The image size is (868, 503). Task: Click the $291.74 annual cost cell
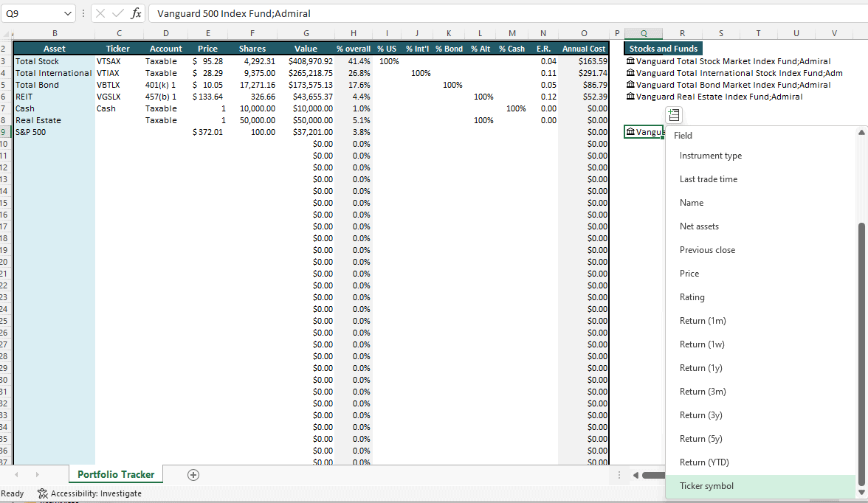[584, 73]
